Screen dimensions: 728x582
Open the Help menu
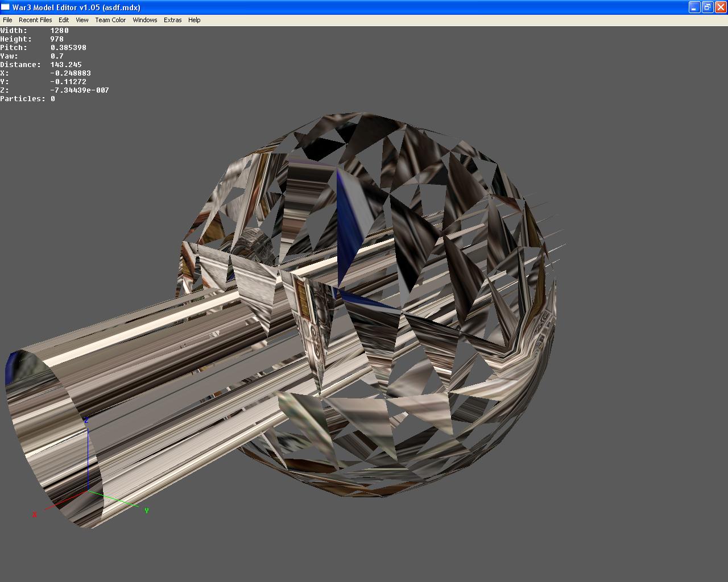pos(195,20)
